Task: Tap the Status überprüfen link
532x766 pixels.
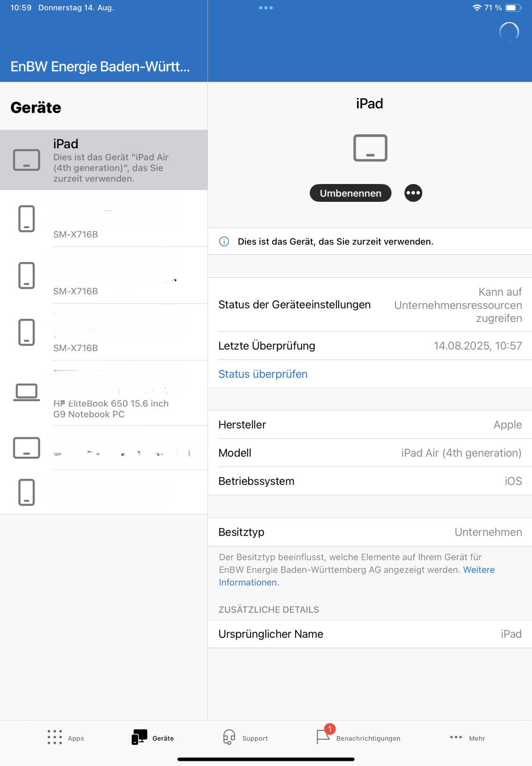Action: [x=263, y=374]
